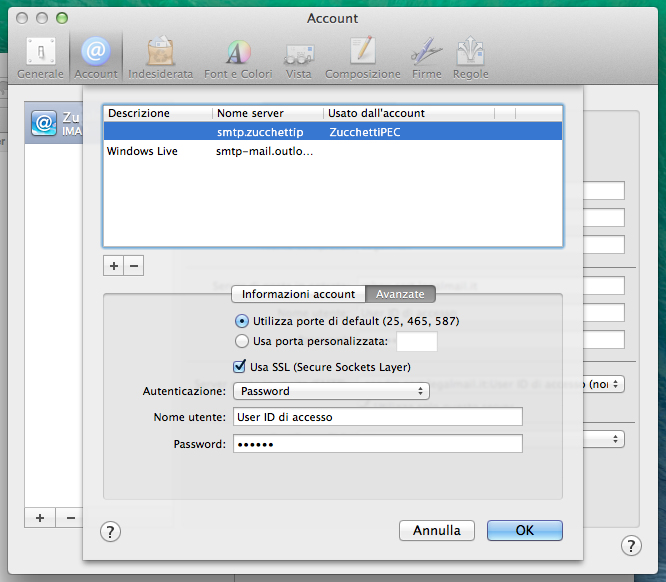Remove selected SMTP server with minus button
The image size is (666, 582).
(x=134, y=266)
